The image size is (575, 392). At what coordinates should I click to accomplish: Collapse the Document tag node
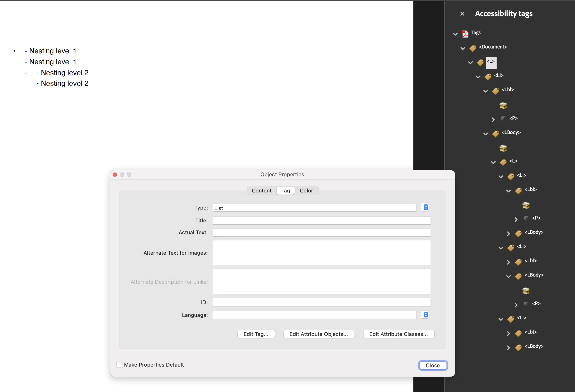[463, 48]
